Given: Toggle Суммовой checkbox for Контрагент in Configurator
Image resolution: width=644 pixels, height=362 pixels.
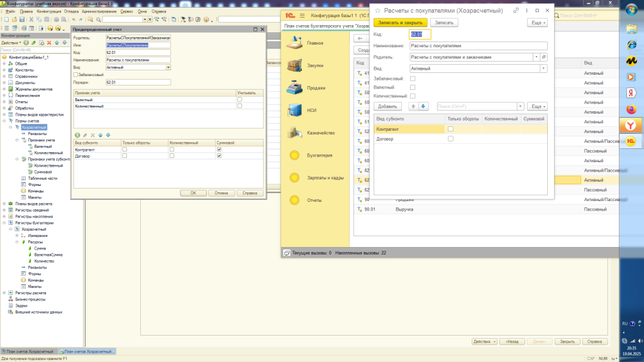Looking at the screenshot, I should tap(219, 150).
